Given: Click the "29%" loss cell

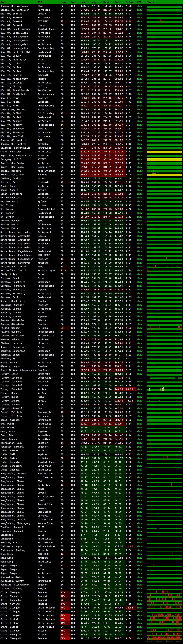Looking at the screenshot, I should [65, 615].
